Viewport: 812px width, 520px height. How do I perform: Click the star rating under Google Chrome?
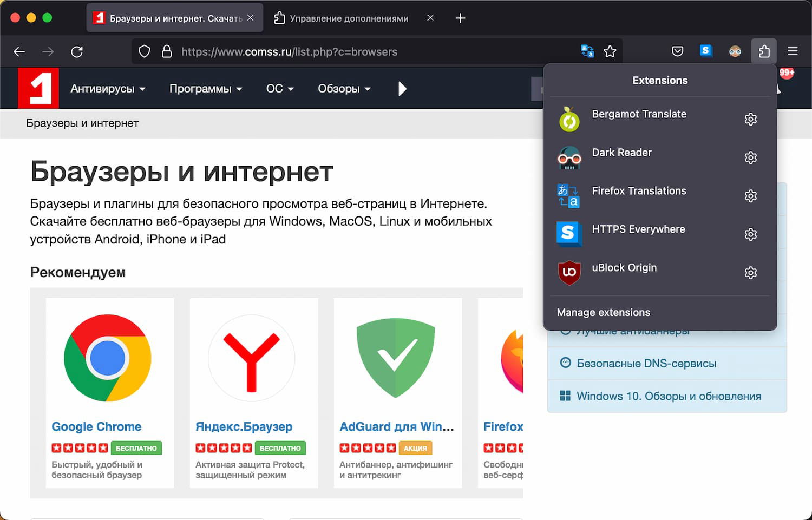pos(80,448)
